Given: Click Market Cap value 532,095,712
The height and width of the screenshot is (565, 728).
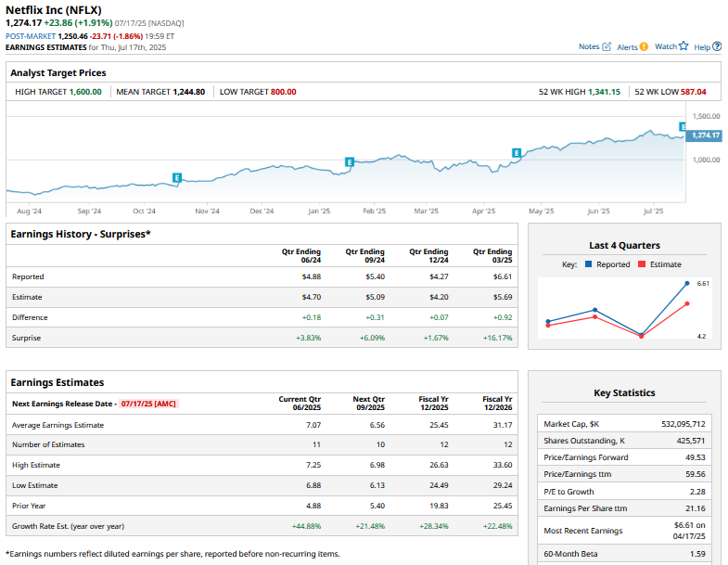Looking at the screenshot, I should [x=683, y=424].
